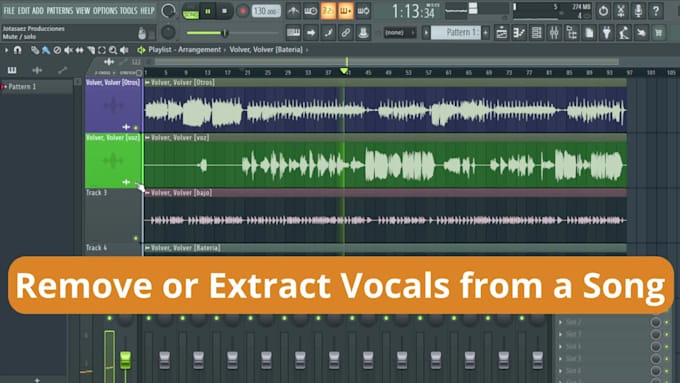Open the FILE menu
This screenshot has height=383, width=680.
pos(9,10)
